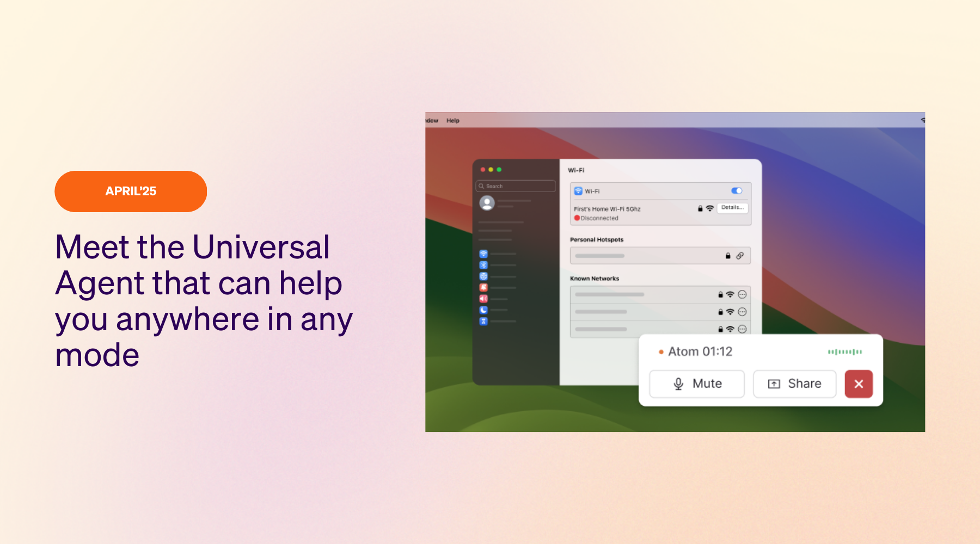Turn off the Wi-Fi switch
980x544 pixels.
click(737, 191)
